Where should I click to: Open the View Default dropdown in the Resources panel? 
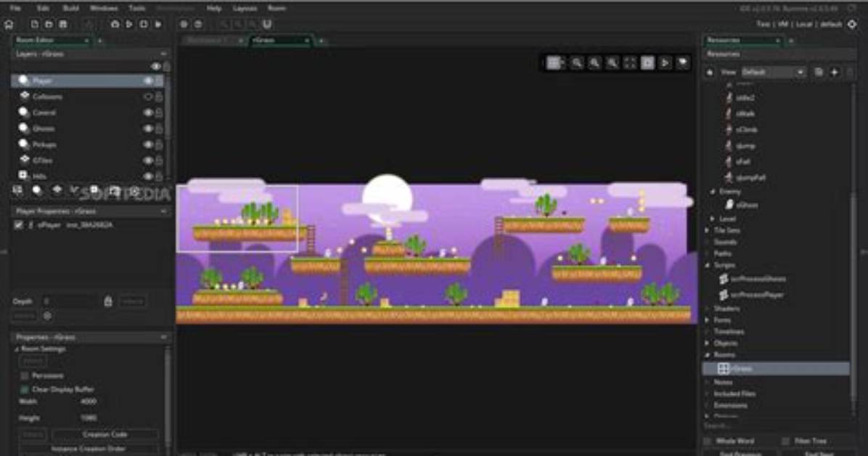773,73
